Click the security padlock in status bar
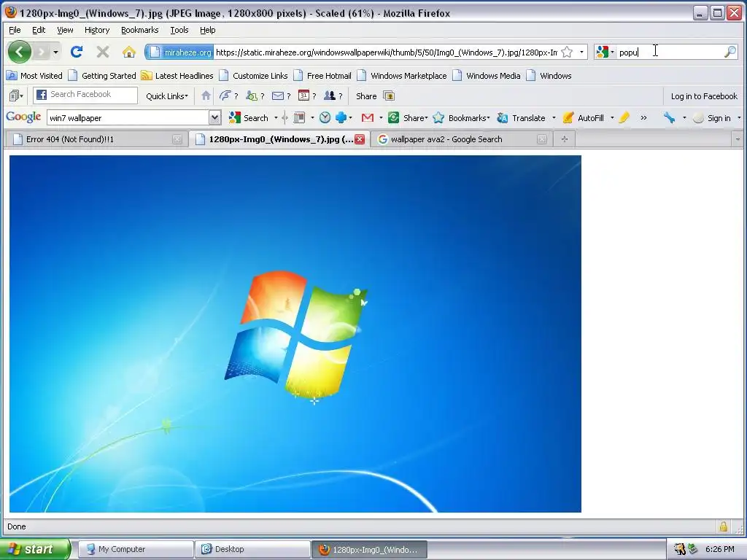Screen dimensions: 747x560 pyautogui.click(x=723, y=526)
